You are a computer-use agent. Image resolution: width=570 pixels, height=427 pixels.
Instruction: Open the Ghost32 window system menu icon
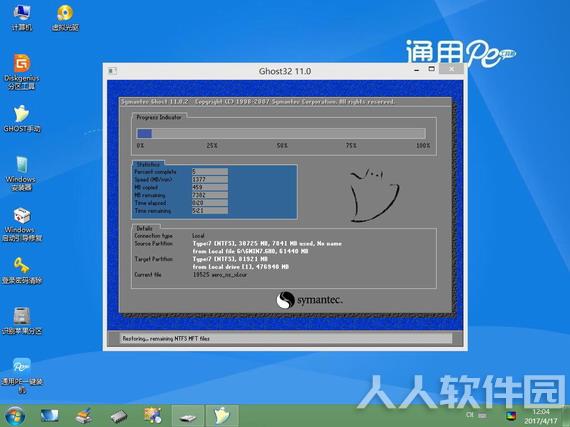click(x=112, y=71)
